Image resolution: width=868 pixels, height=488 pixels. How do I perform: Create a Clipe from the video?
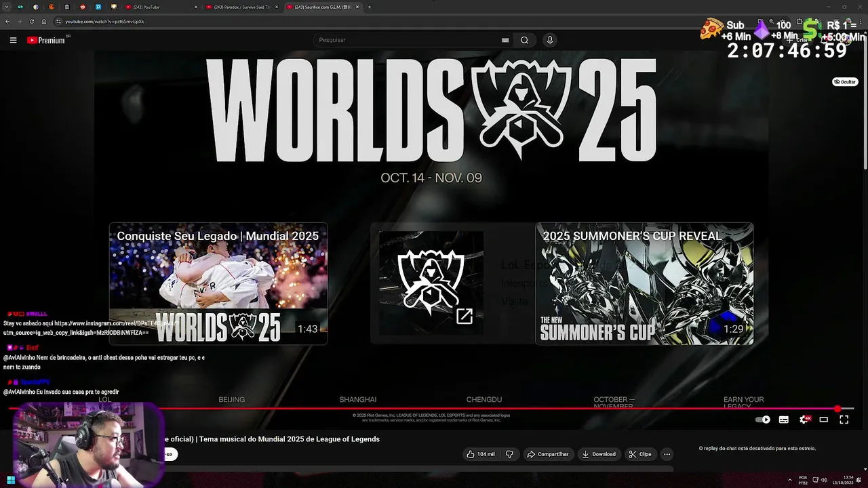pos(639,454)
